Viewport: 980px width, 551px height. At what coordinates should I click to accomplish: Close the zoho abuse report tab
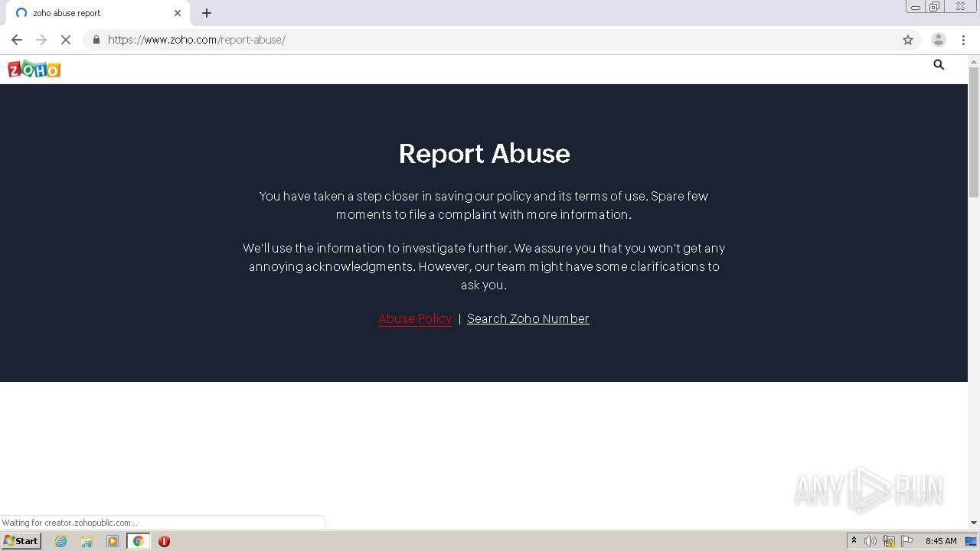pos(178,13)
